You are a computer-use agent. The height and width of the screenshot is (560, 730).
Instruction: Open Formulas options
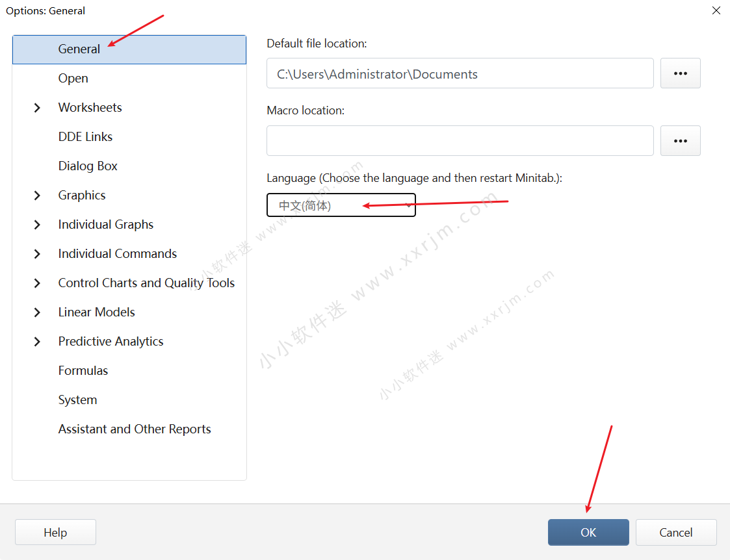83,371
